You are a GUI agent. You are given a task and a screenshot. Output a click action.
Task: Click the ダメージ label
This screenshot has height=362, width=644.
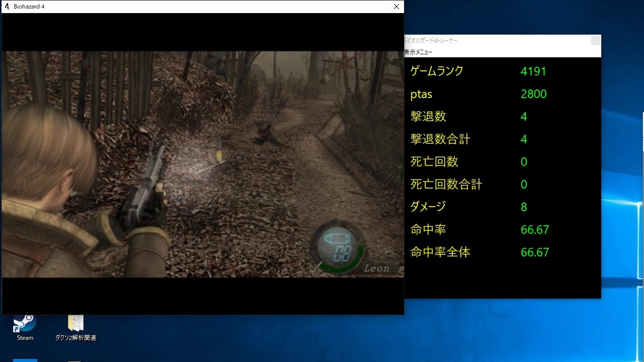tap(428, 206)
